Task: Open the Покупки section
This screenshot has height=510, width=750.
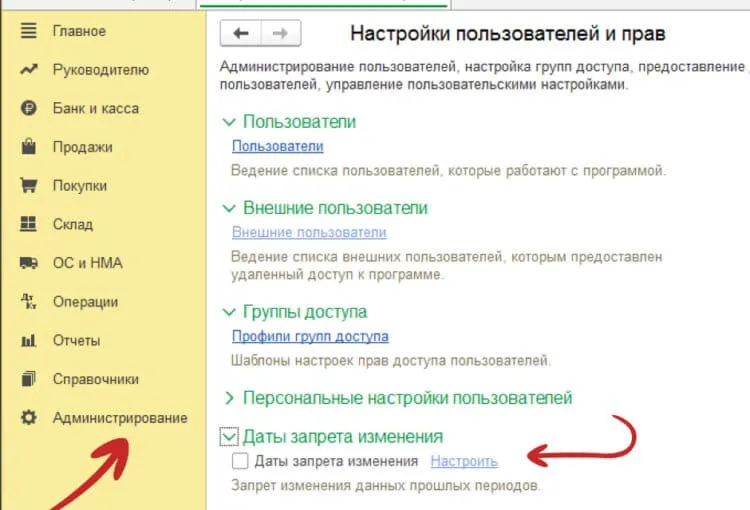Action: [79, 186]
